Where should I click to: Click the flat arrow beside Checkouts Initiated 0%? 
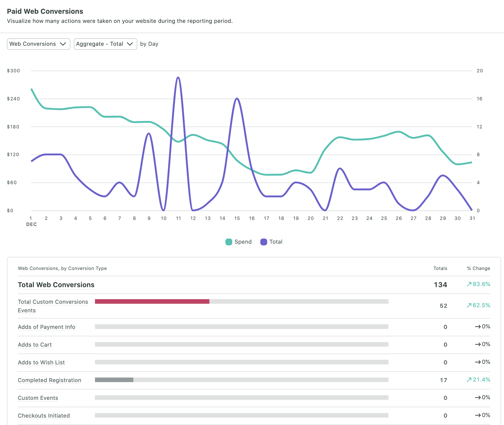pos(478,415)
